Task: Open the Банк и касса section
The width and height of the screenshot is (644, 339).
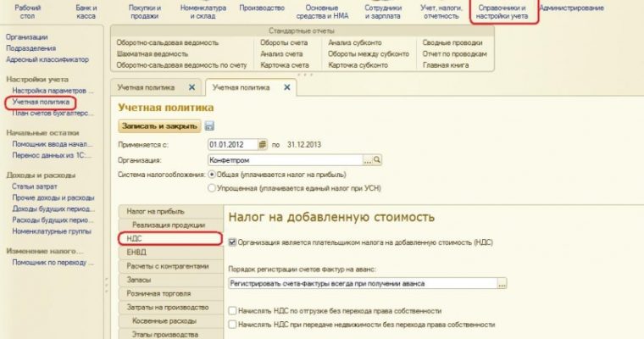Action: pyautogui.click(x=86, y=11)
